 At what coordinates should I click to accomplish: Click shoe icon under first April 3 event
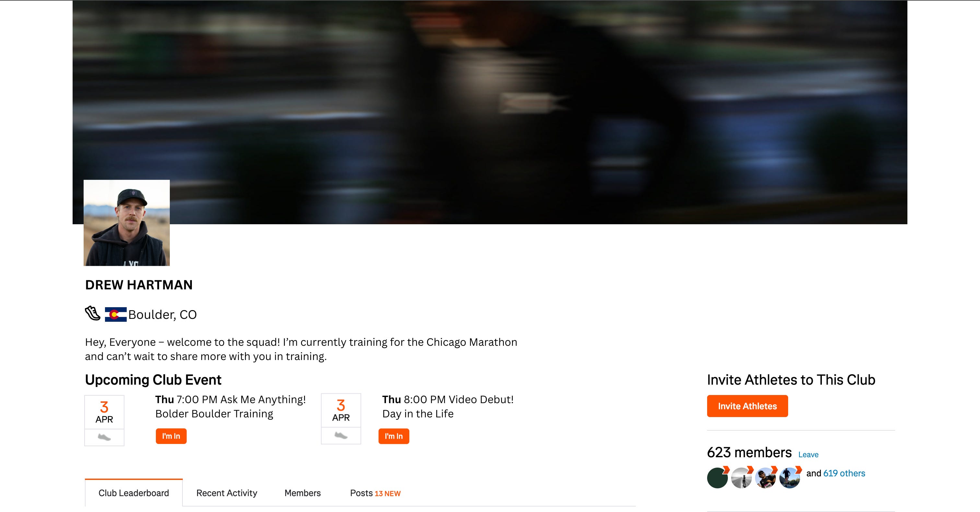click(104, 437)
